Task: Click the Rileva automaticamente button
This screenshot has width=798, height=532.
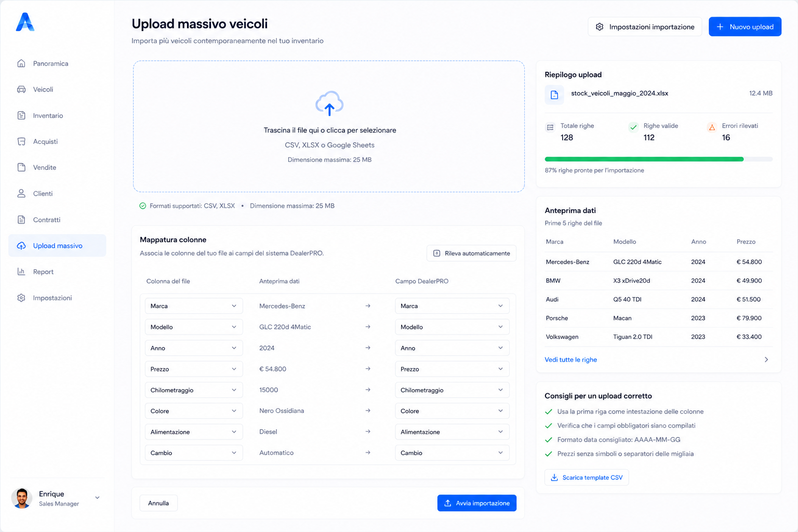Action: pos(472,253)
